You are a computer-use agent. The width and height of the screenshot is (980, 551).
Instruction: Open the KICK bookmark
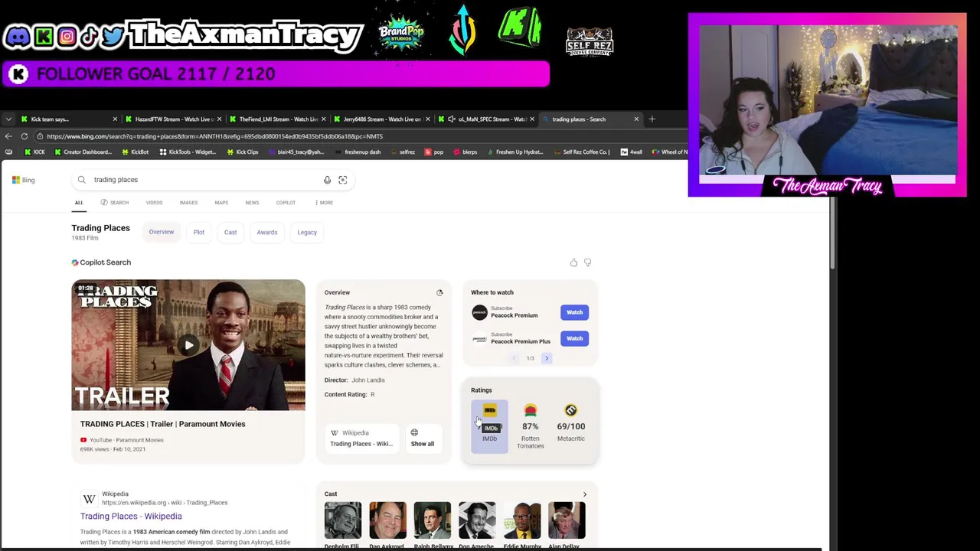[34, 152]
